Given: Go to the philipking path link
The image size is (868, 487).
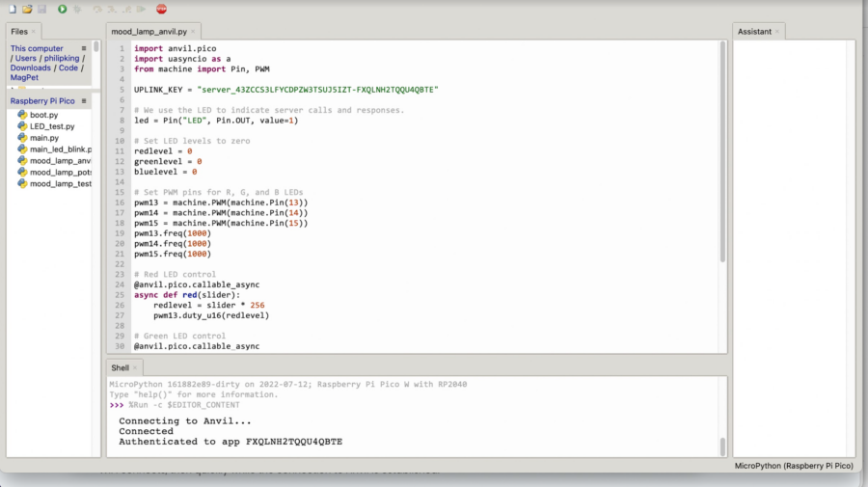Looking at the screenshot, I should click(60, 59).
